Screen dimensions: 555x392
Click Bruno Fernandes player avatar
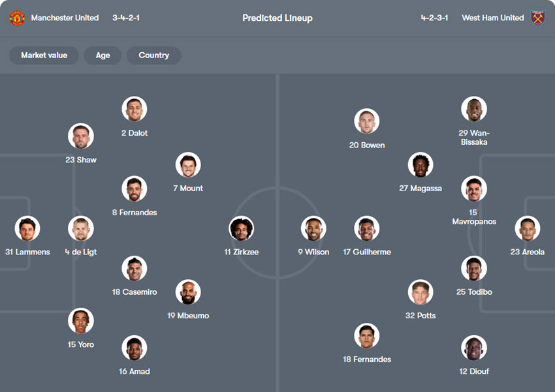(135, 189)
